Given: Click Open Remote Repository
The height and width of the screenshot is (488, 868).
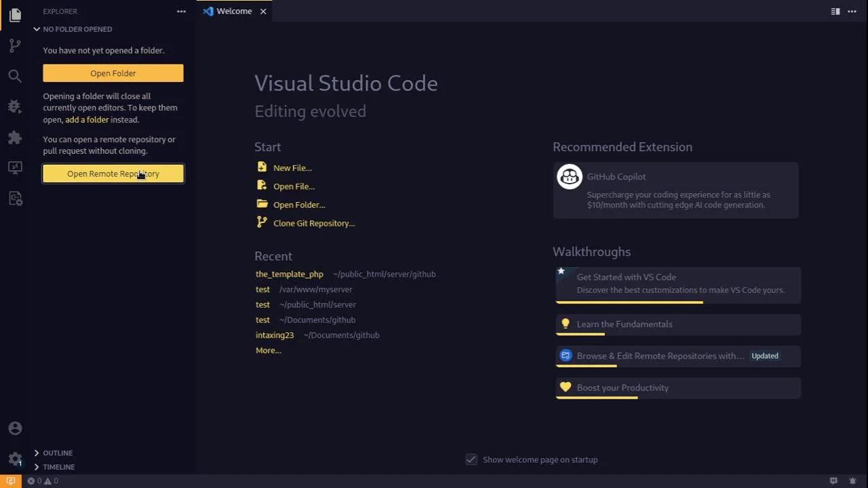Looking at the screenshot, I should click(113, 174).
